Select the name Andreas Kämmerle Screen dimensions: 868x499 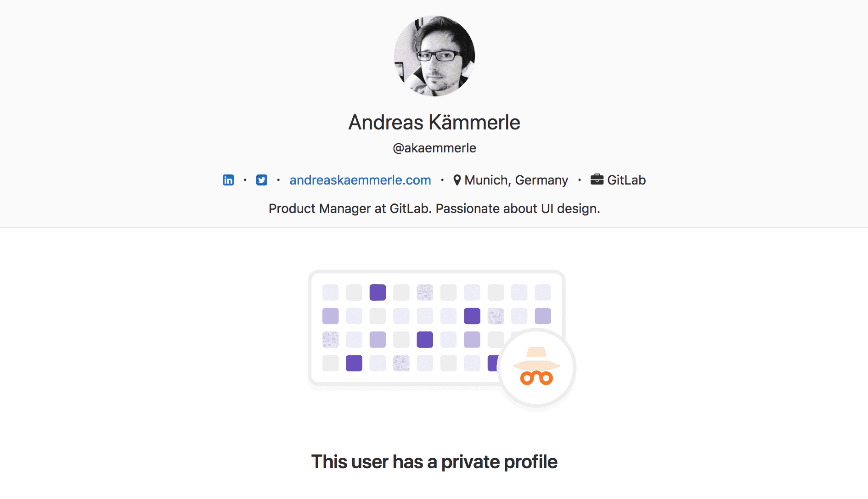click(x=434, y=123)
